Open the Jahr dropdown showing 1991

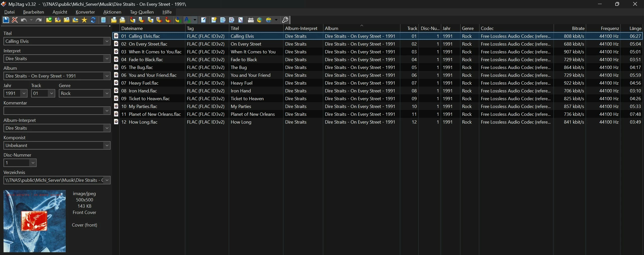pos(24,93)
